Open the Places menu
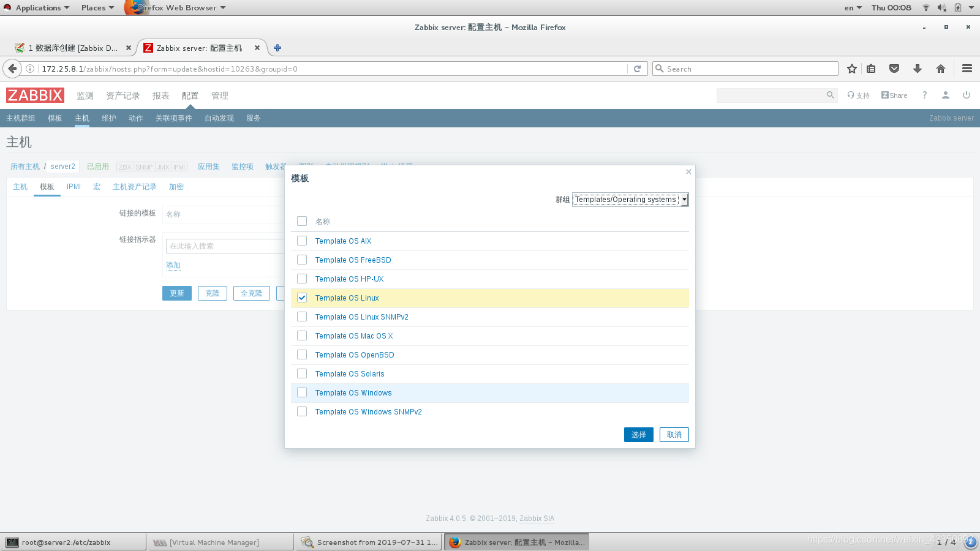This screenshot has height=551, width=980. pyautogui.click(x=97, y=7)
